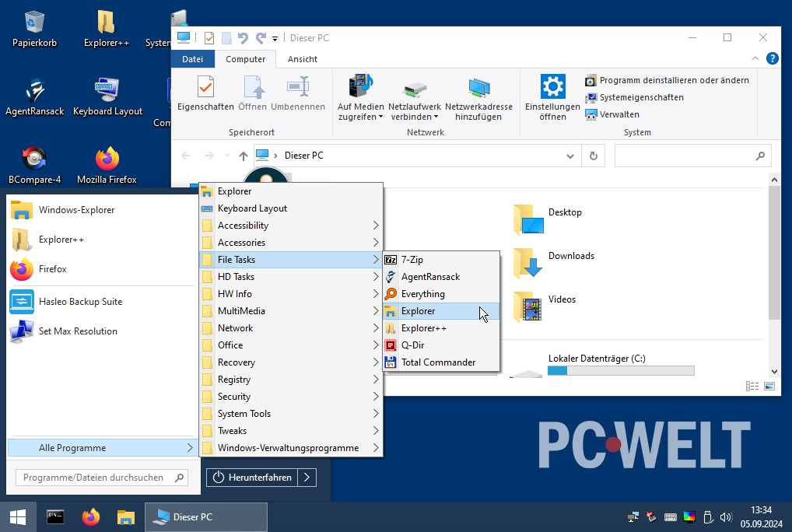Viewport: 792px width, 532px height.
Task: Open the Explorer folder taskbar icon
Action: pyautogui.click(x=126, y=517)
